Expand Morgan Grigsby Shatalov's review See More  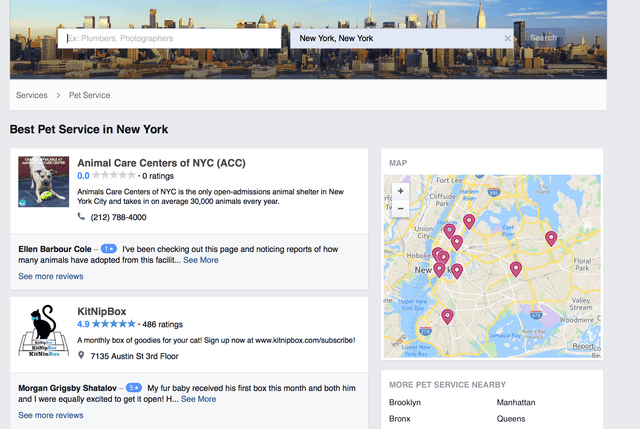pyautogui.click(x=198, y=399)
